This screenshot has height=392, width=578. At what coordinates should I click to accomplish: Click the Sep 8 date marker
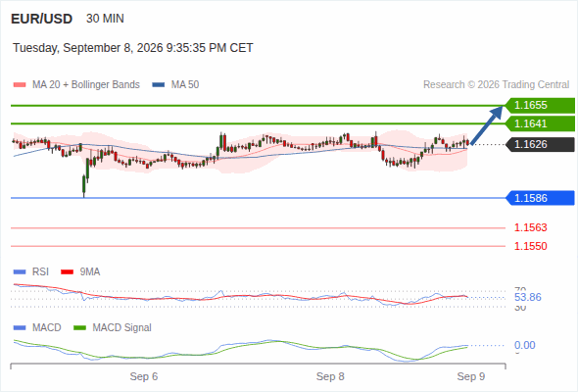330,376
